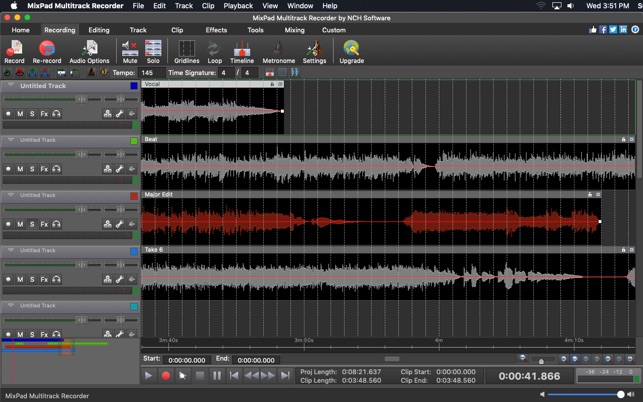Open the Playback menu in the menu bar
Viewport: 643px width, 402px height.
[238, 6]
